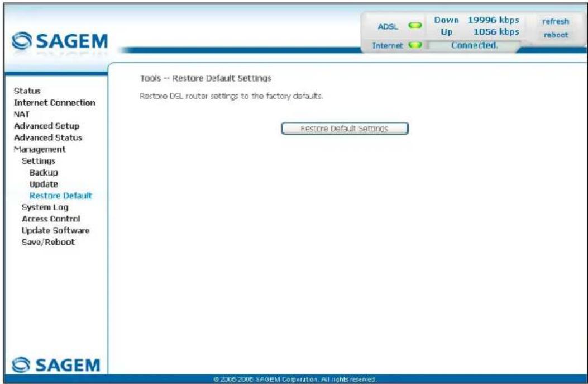Click the 1056 kbps upstream value
The height and width of the screenshot is (384, 588).
click(x=496, y=32)
